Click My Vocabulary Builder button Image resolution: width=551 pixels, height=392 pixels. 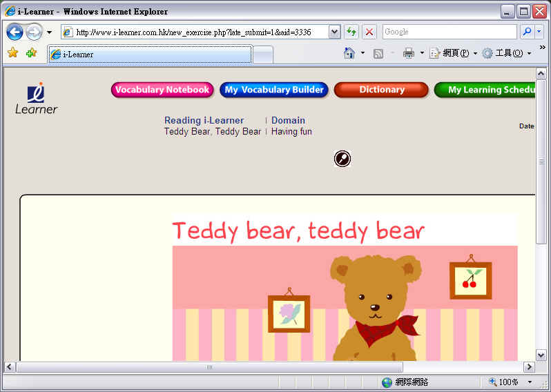pos(273,90)
